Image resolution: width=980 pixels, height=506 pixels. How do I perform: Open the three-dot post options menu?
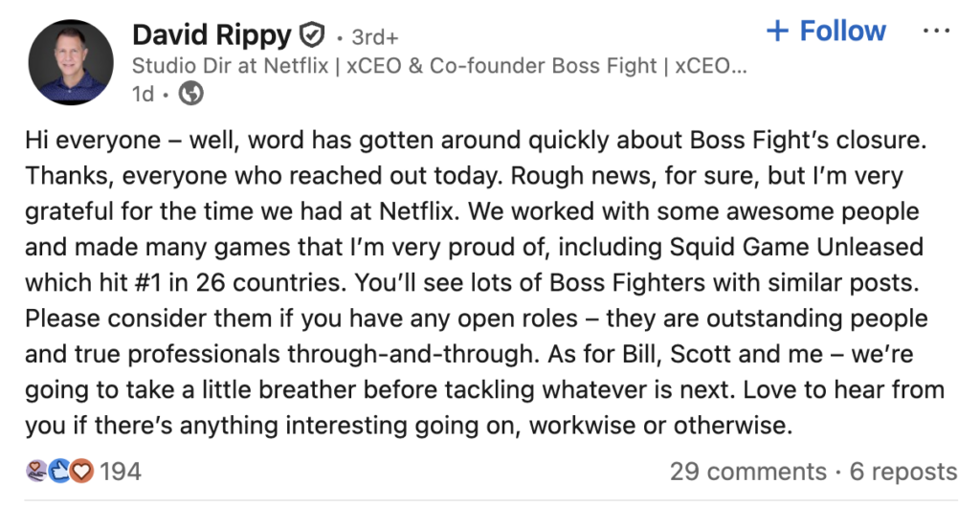point(936,32)
